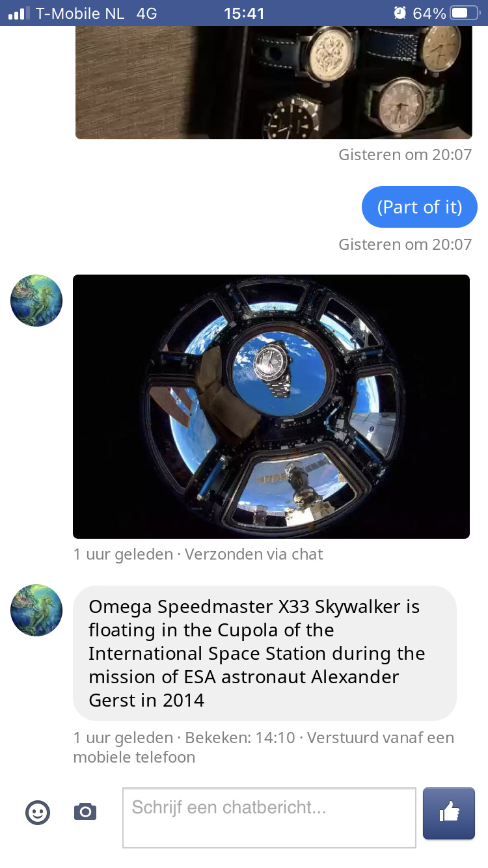Select the '(Part of it)' sent bubble

click(x=420, y=207)
